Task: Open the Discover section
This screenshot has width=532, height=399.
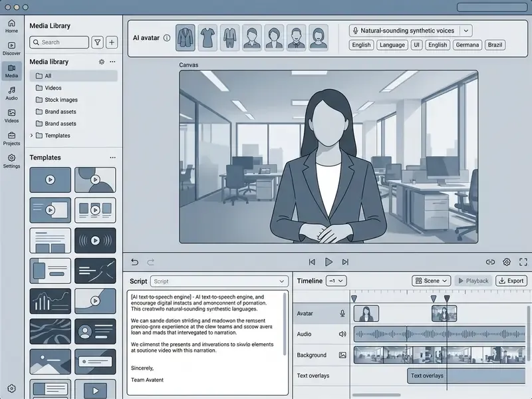Action: (11, 49)
